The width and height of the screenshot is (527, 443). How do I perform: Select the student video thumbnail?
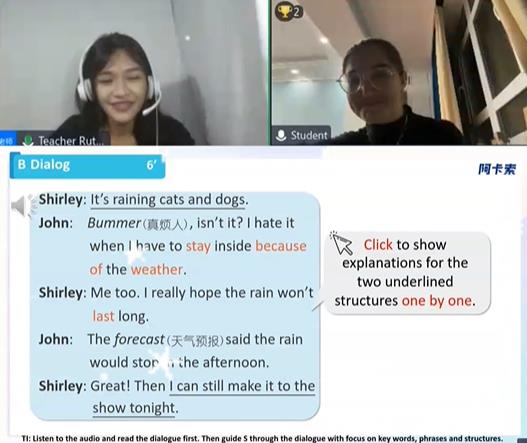click(x=399, y=73)
